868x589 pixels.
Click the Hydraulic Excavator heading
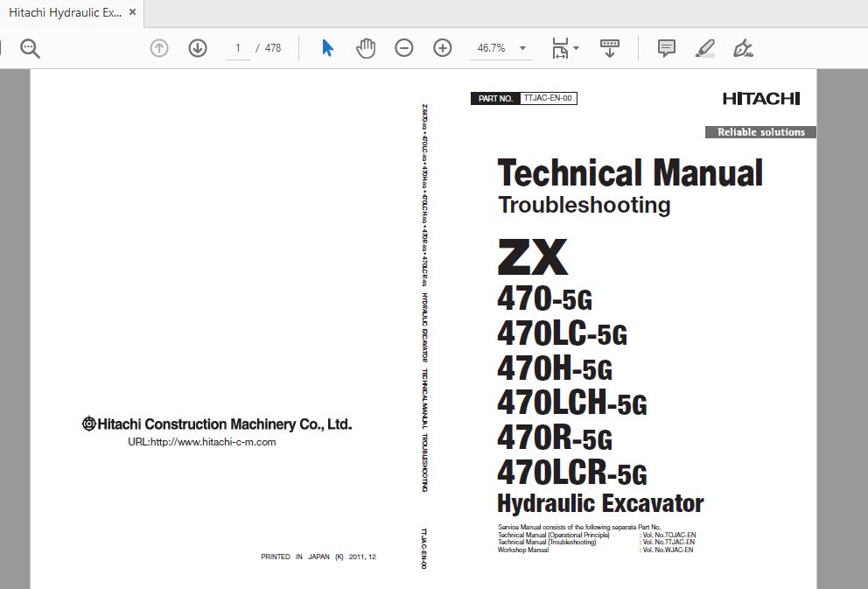(x=600, y=504)
